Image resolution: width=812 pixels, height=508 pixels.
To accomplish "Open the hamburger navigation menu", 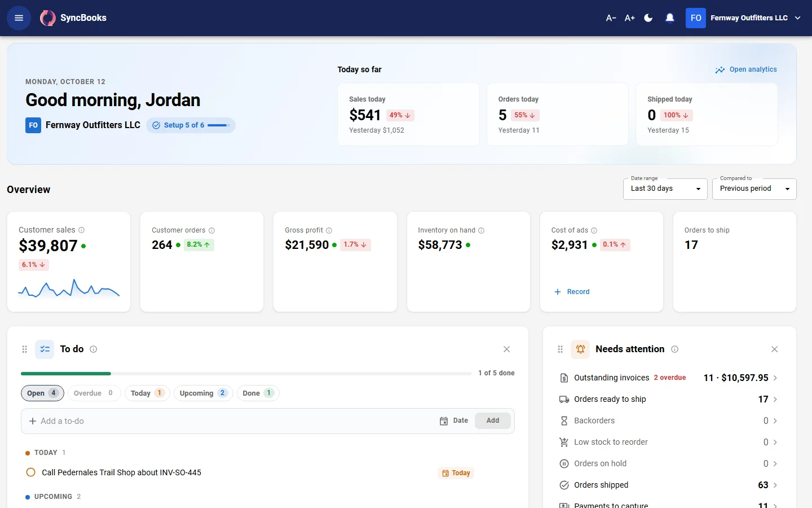I will pyautogui.click(x=19, y=18).
